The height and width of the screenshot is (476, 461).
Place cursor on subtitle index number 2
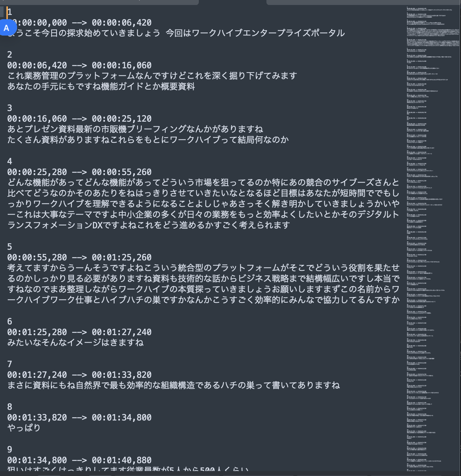[10, 54]
